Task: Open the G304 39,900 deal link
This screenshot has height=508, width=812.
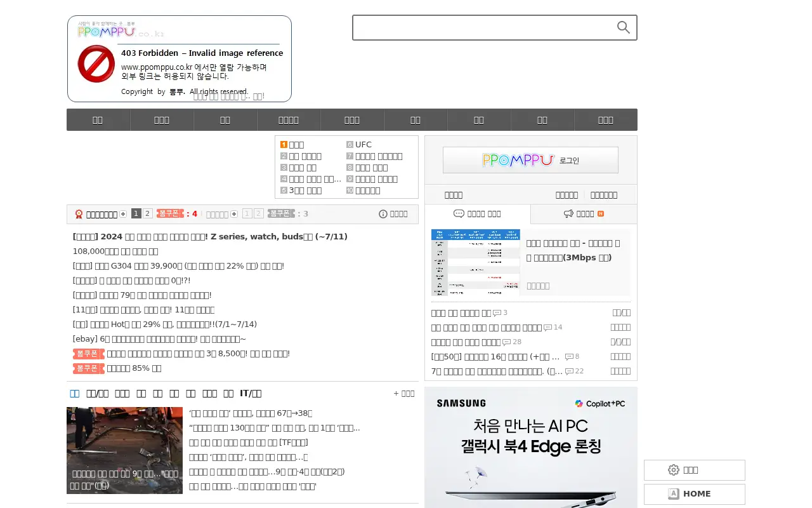Action: pos(178,266)
